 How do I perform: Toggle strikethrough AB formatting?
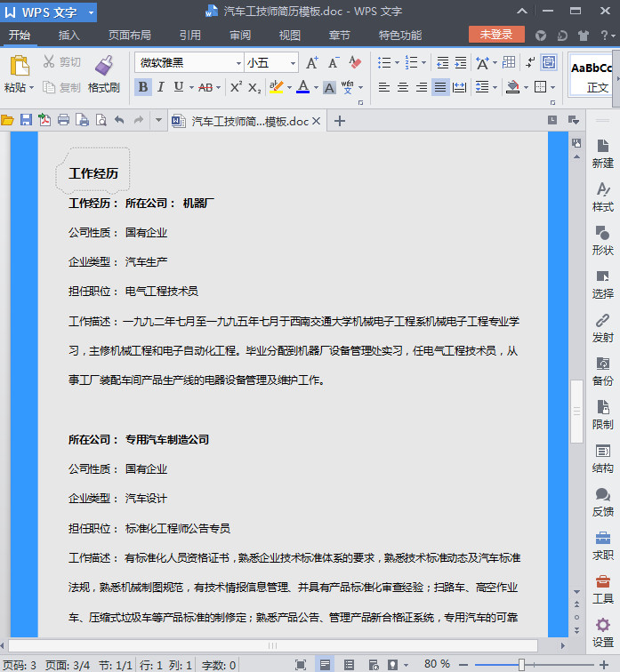pos(205,87)
